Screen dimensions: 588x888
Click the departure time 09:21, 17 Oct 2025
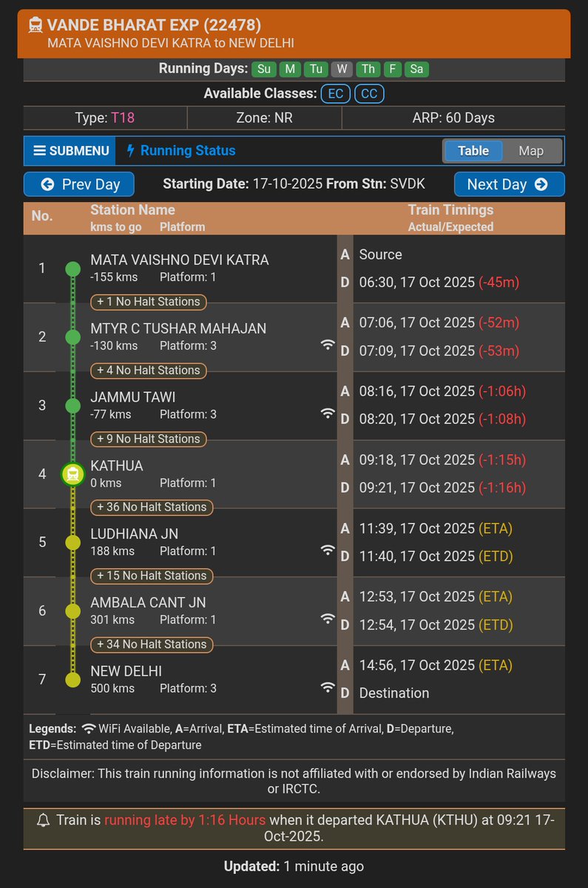pos(417,488)
